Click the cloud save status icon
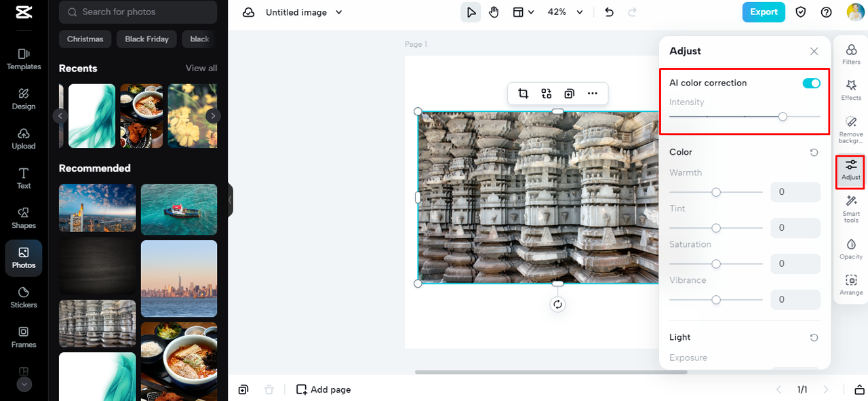 [x=248, y=12]
